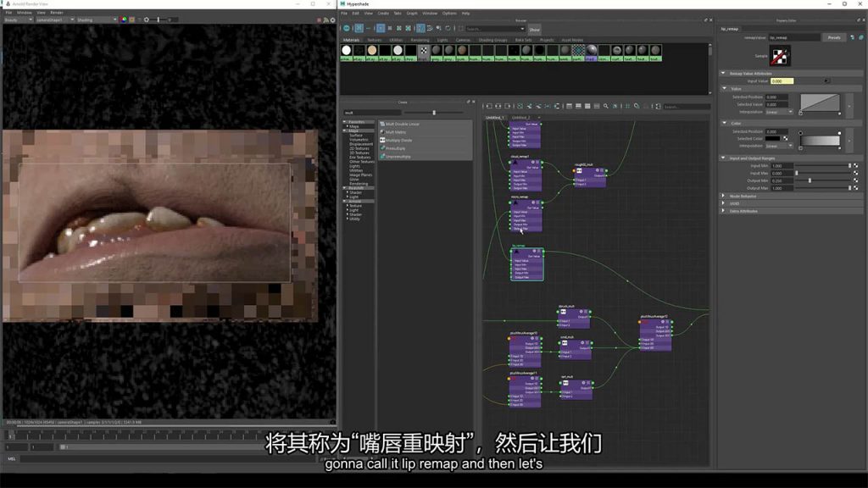The width and height of the screenshot is (868, 488).
Task: Click the output connections icon in graph toolbar
Action: click(x=508, y=106)
